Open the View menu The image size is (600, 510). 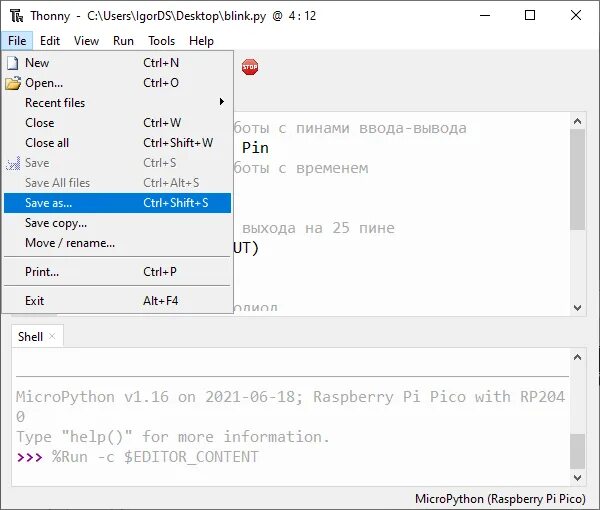[86, 41]
